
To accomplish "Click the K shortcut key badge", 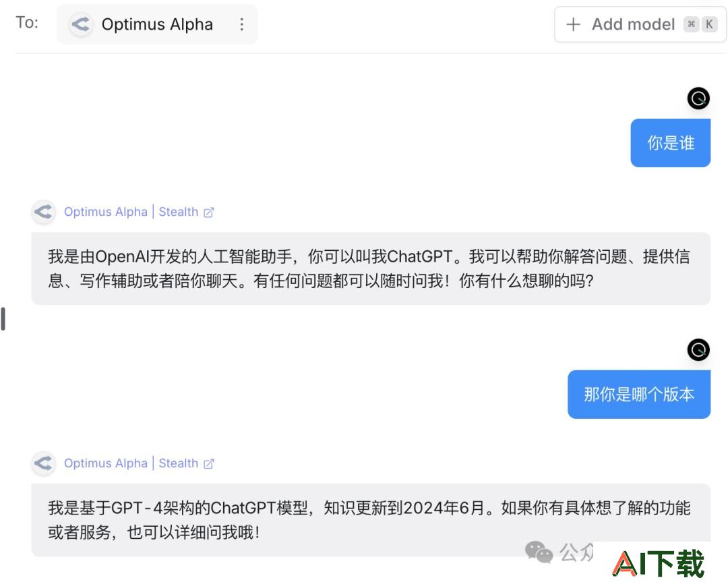I will [709, 24].
